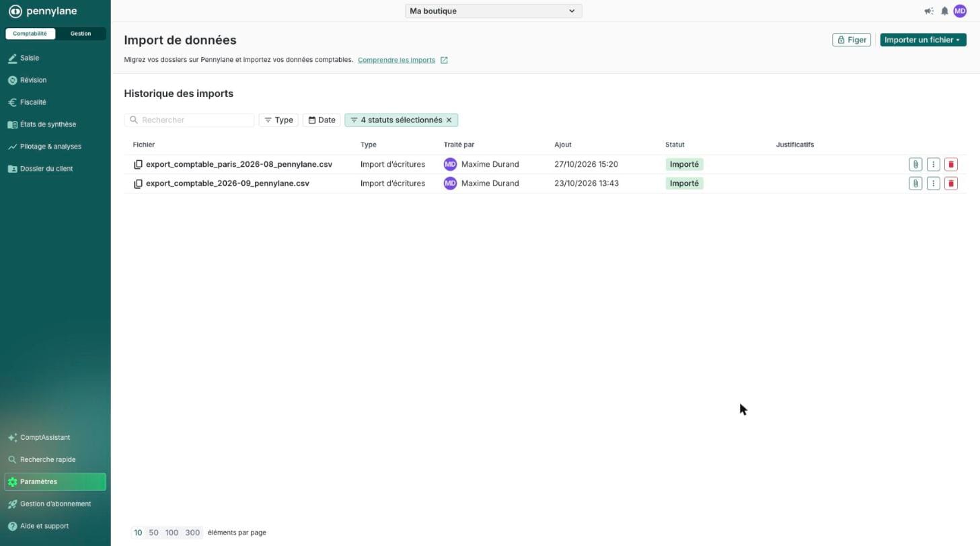Viewport: 980px width, 546px height.
Task: Open the notifications bell
Action: (x=944, y=11)
